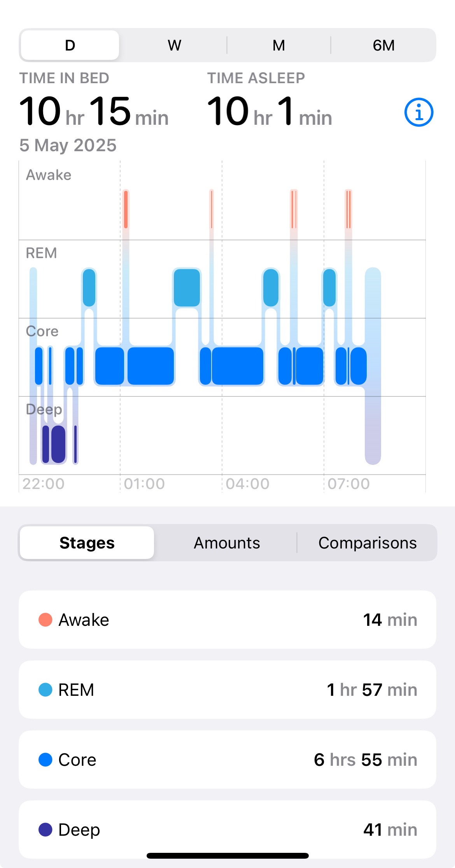455x868 pixels.
Task: Select the M month view
Action: point(278,45)
